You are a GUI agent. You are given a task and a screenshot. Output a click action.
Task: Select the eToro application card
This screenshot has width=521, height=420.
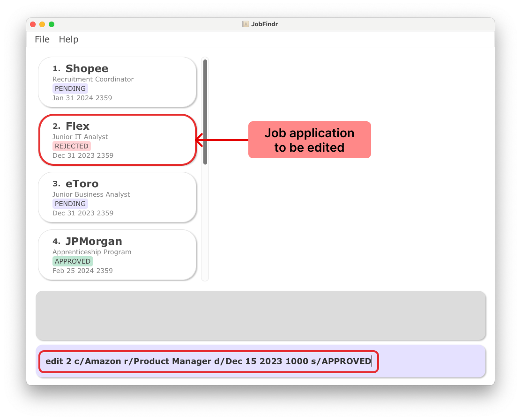[117, 197]
